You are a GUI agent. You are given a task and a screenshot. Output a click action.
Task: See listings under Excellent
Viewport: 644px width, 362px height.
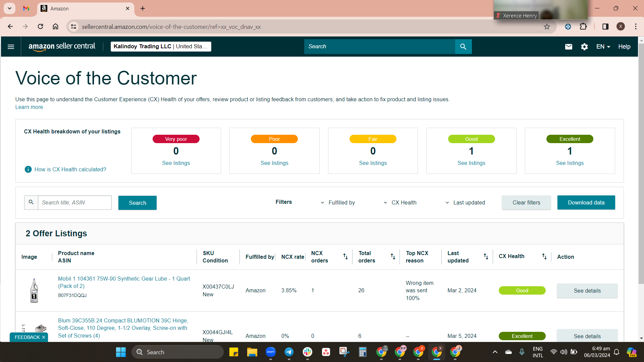click(x=570, y=163)
